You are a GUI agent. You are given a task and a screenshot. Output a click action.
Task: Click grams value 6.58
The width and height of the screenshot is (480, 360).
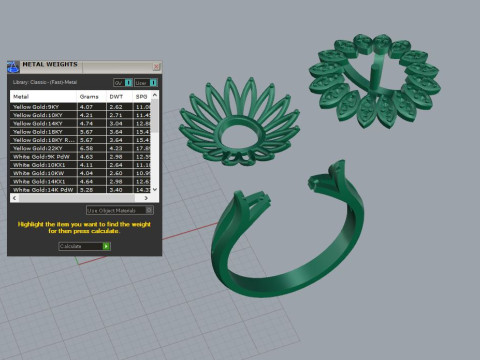[86, 148]
